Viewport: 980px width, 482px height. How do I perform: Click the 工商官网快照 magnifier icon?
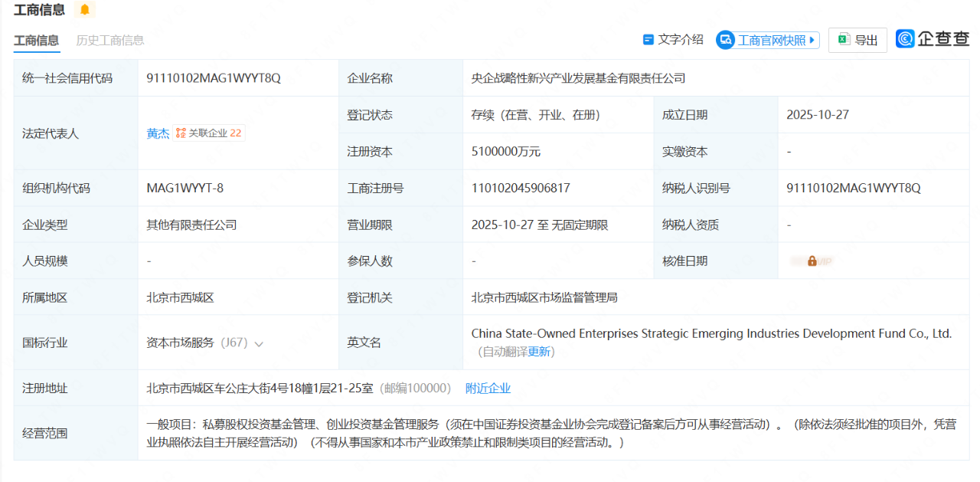pyautogui.click(x=725, y=41)
